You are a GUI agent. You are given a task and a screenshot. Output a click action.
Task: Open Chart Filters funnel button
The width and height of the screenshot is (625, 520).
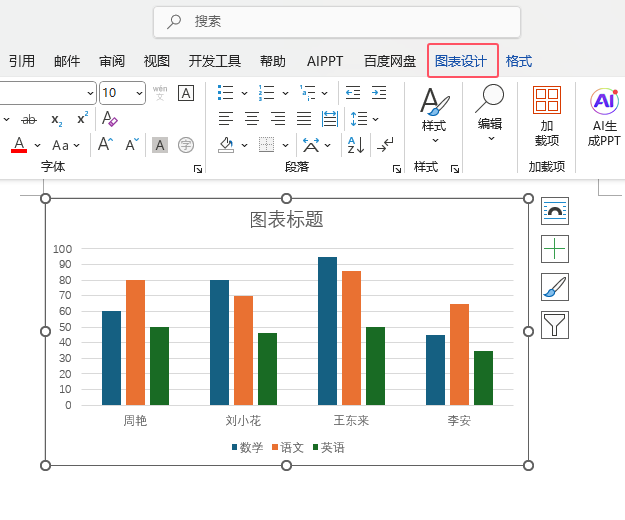pos(555,325)
